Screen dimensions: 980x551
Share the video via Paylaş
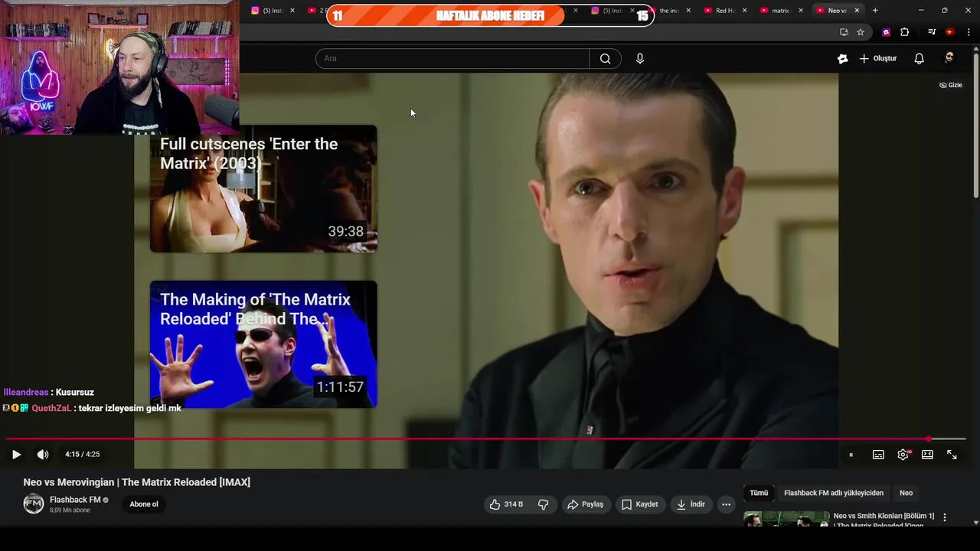[586, 504]
